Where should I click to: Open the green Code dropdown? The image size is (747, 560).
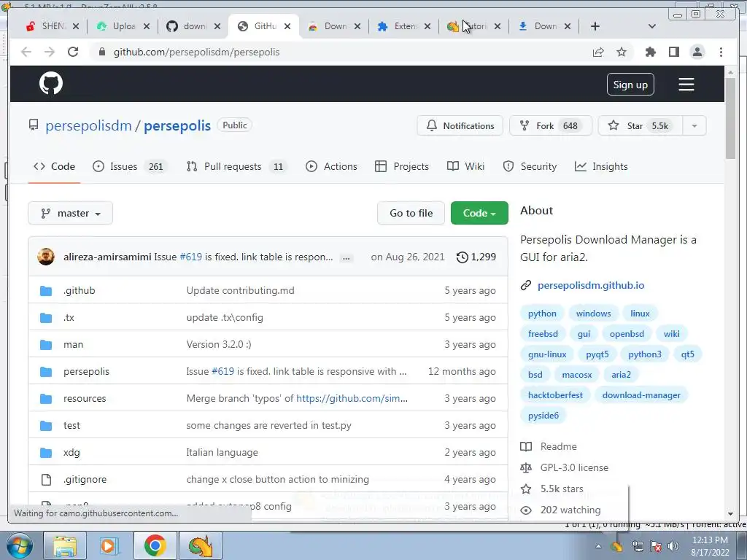[x=479, y=214]
